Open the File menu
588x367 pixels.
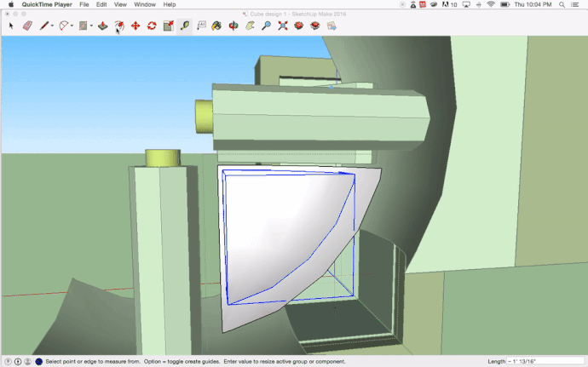coord(84,4)
